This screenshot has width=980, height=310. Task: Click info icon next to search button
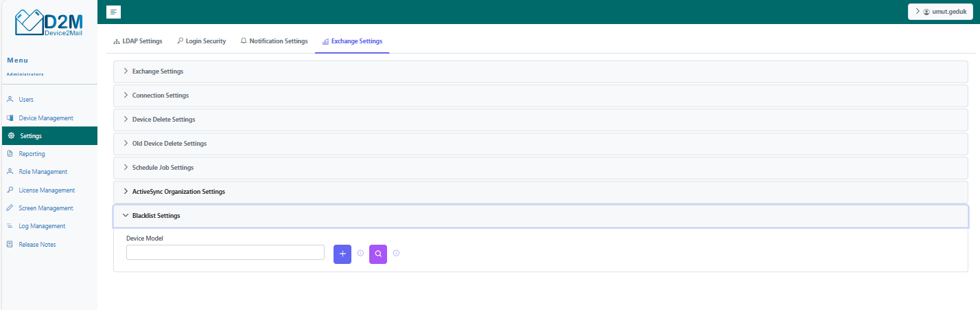(396, 254)
